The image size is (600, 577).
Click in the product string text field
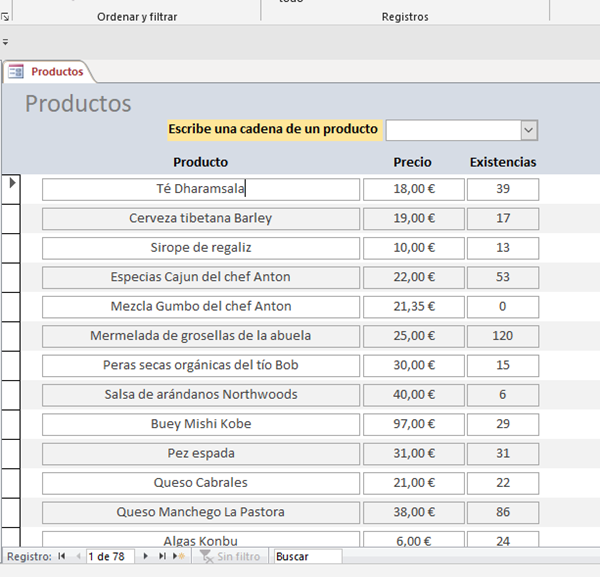click(453, 130)
